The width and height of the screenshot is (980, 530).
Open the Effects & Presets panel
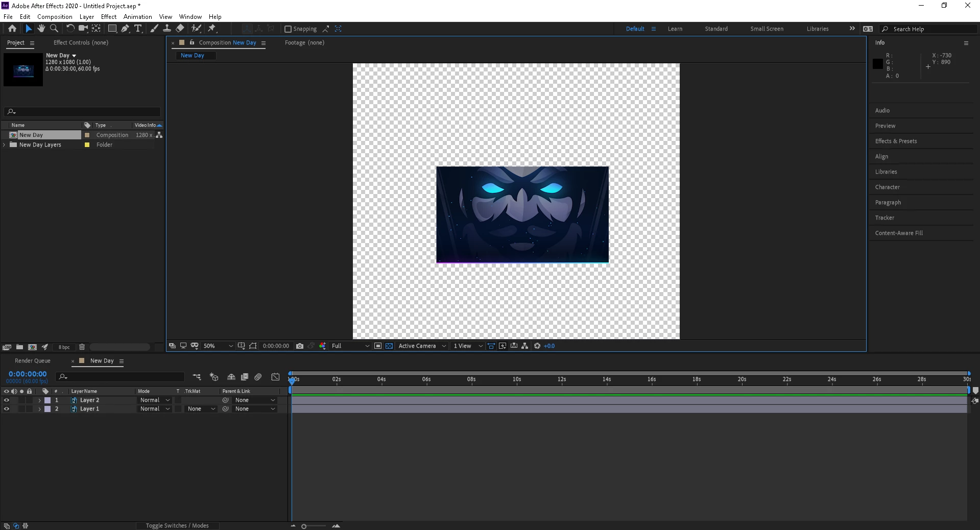coord(896,141)
